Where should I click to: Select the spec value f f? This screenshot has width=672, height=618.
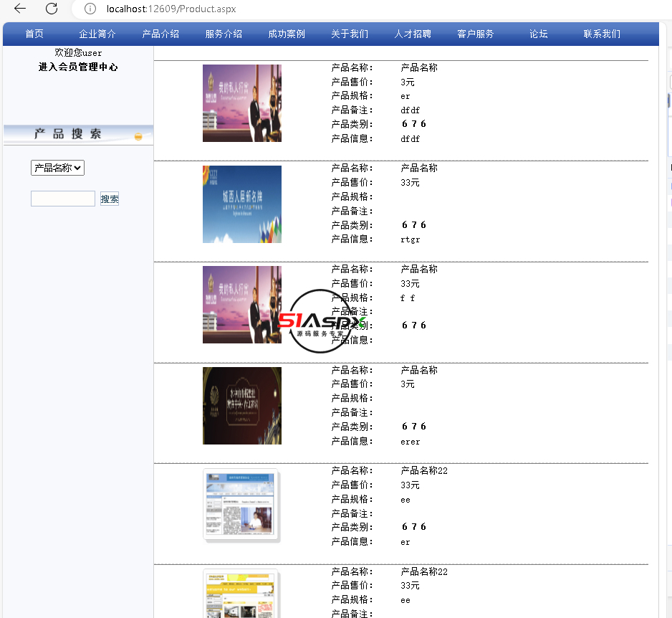(x=408, y=298)
